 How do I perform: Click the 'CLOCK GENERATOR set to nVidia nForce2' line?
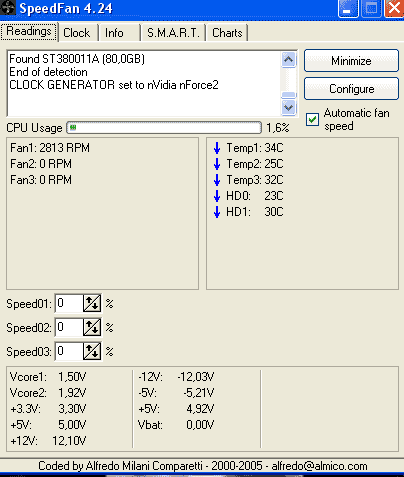(x=114, y=85)
